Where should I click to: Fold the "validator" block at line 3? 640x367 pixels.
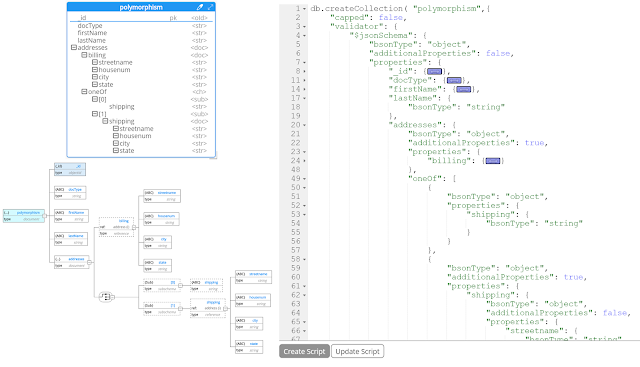click(x=304, y=27)
